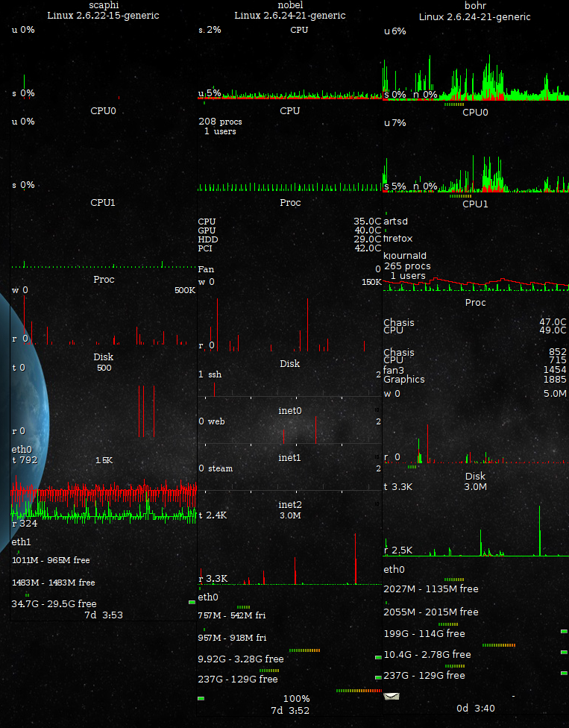
Task: Select the eth0 label in bohr monitor
Action: [394, 569]
